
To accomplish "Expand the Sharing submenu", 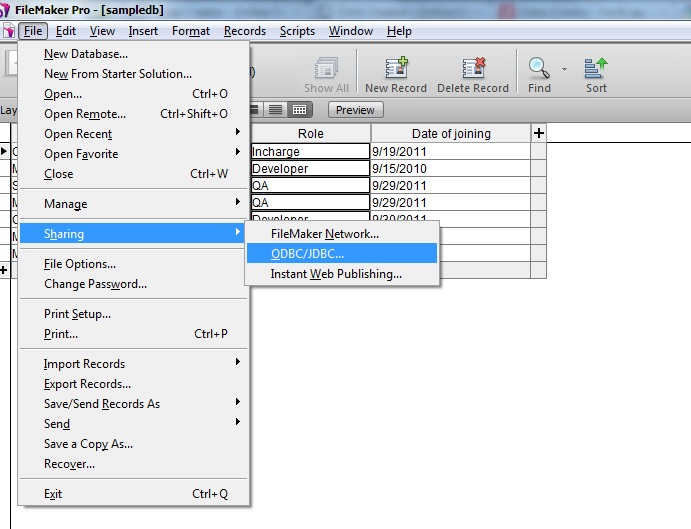I will pyautogui.click(x=134, y=234).
